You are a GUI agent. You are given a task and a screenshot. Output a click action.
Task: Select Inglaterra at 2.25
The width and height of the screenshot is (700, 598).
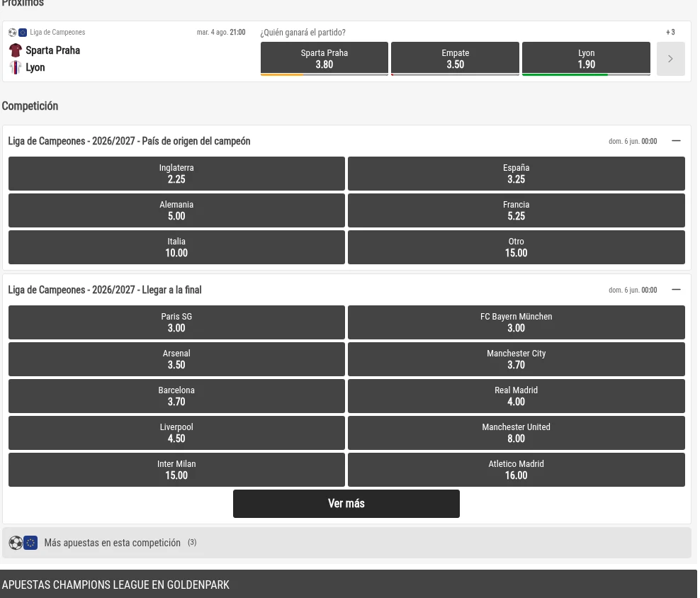tap(176, 174)
